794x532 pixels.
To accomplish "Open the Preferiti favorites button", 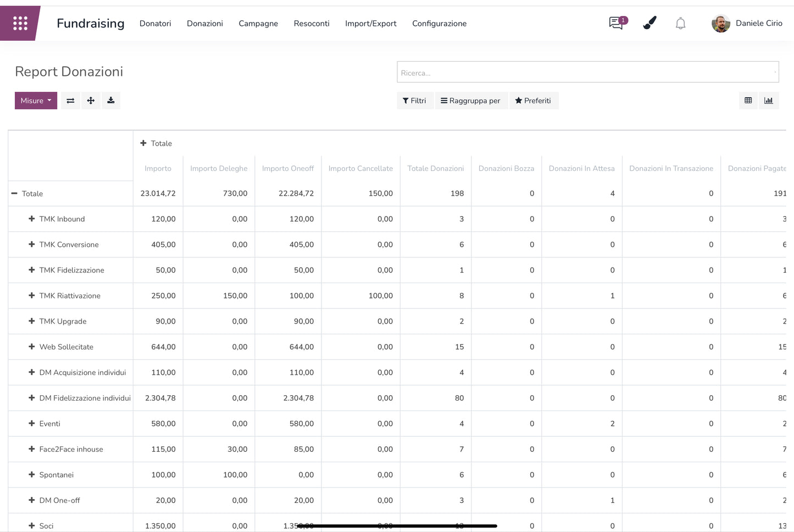I will click(x=533, y=101).
